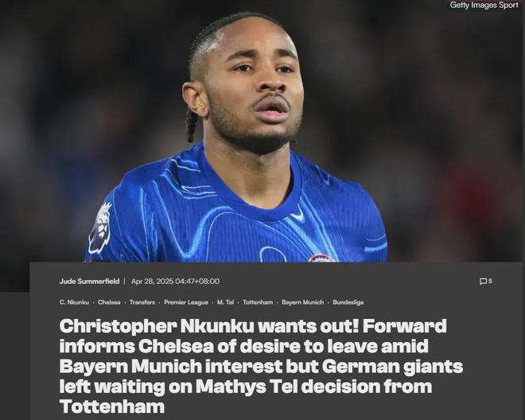Open the C. Nkunku tag
This screenshot has width=525, height=420.
[x=74, y=302]
